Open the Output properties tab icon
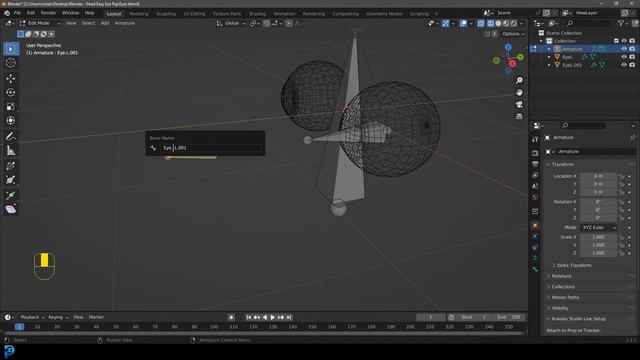Image resolution: width=640 pixels, height=360 pixels. pyautogui.click(x=535, y=164)
